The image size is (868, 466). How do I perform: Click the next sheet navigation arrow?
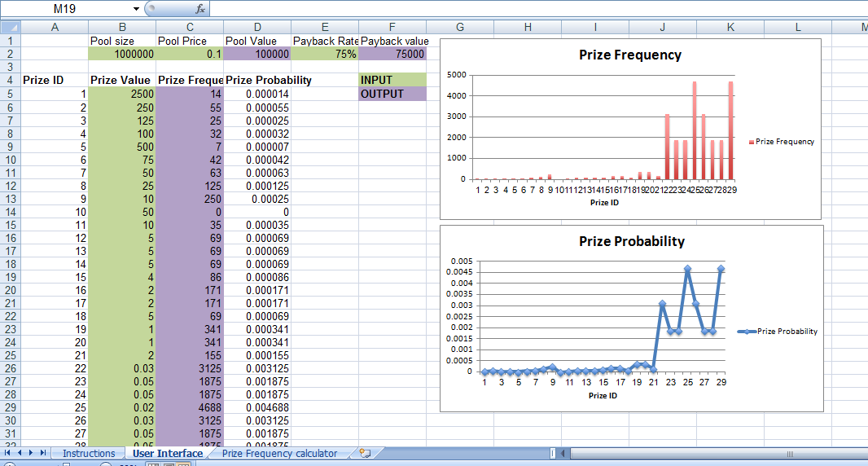pos(31,453)
